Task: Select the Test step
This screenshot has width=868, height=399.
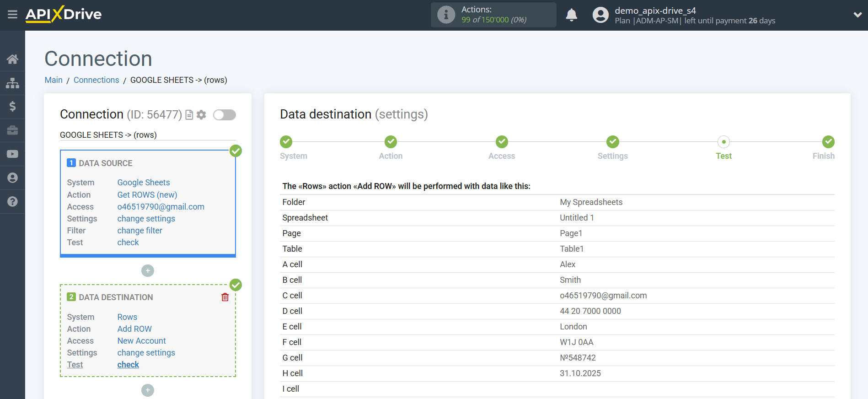Action: coord(723,142)
